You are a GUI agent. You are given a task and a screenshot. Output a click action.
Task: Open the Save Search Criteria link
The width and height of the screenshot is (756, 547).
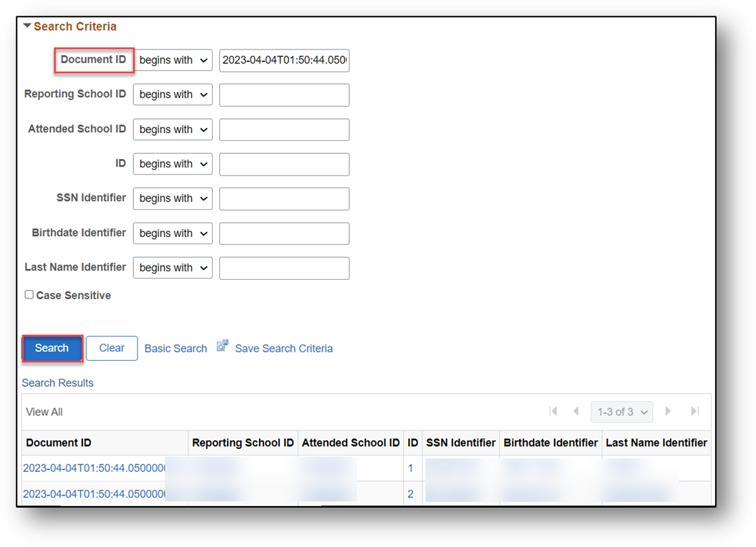284,349
